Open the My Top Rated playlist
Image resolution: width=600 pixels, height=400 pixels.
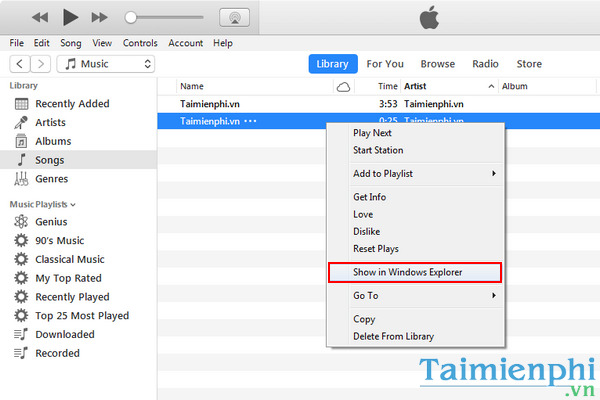click(x=78, y=278)
